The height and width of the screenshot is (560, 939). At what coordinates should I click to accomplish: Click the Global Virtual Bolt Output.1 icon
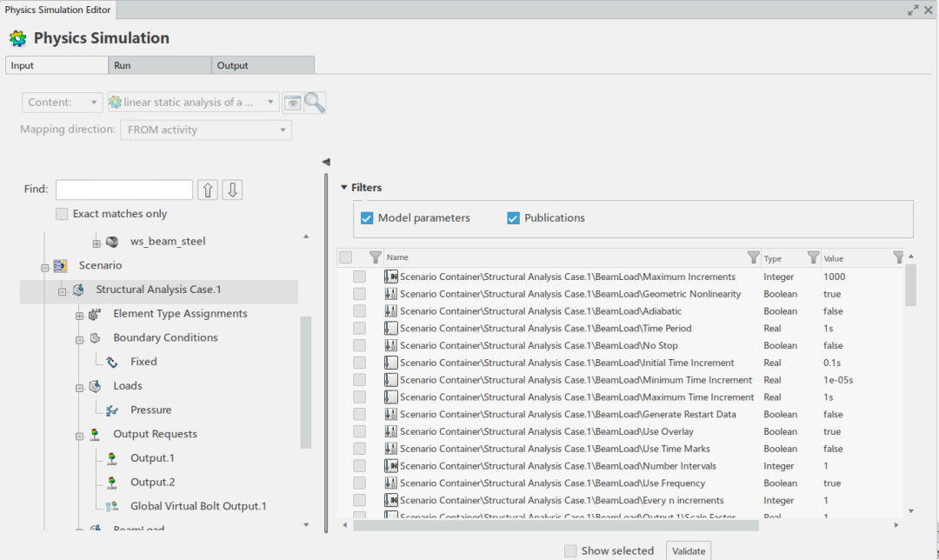(x=112, y=506)
